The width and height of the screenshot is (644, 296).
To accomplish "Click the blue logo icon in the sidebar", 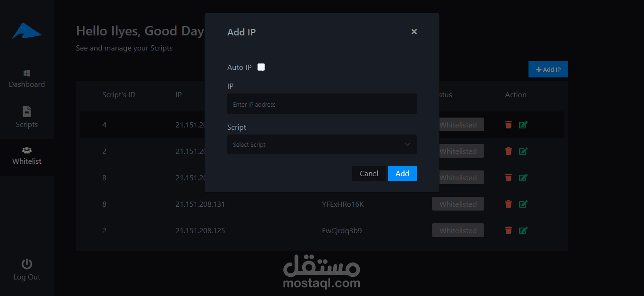I will (26, 31).
